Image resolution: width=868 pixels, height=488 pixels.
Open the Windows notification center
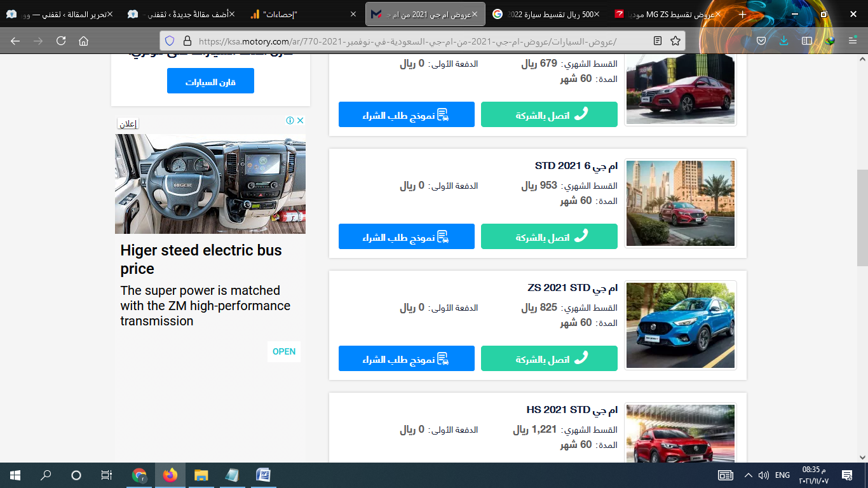coord(846,475)
